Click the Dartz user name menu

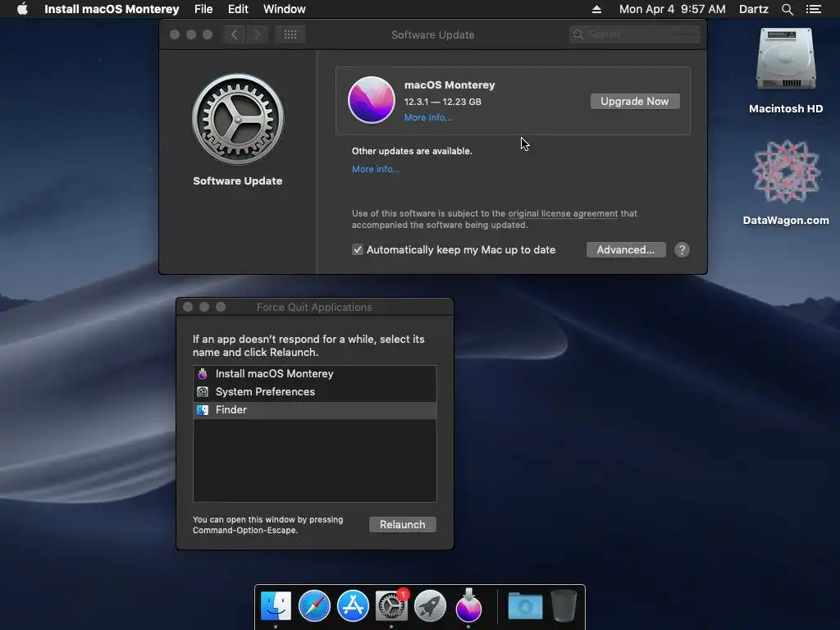(x=753, y=9)
